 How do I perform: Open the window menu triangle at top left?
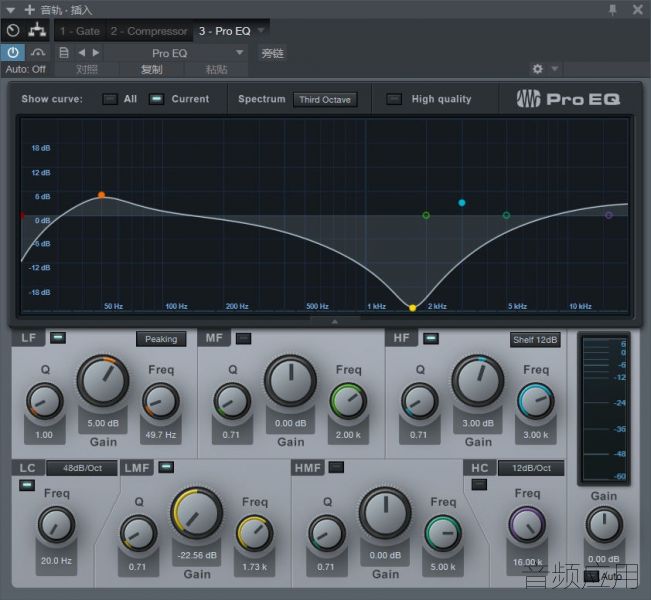point(10,10)
